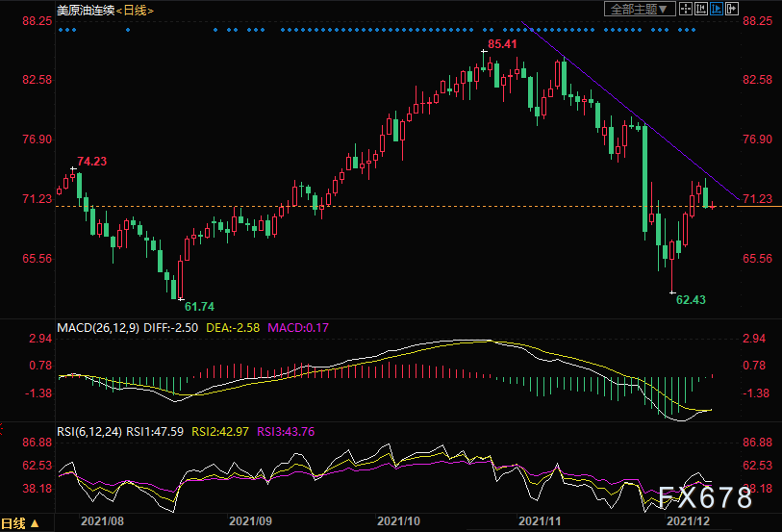Click the RSI1:47.59 value
The height and width of the screenshot is (532, 782).
(x=155, y=431)
